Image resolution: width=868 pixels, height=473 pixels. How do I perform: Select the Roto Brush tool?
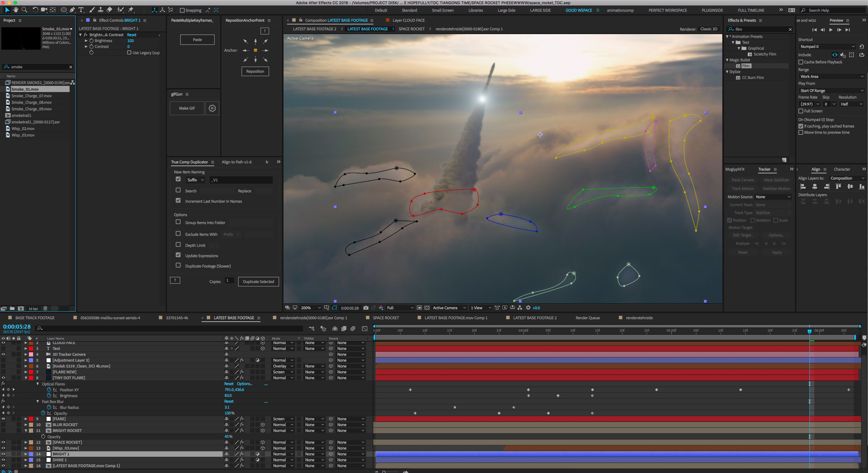(x=120, y=10)
